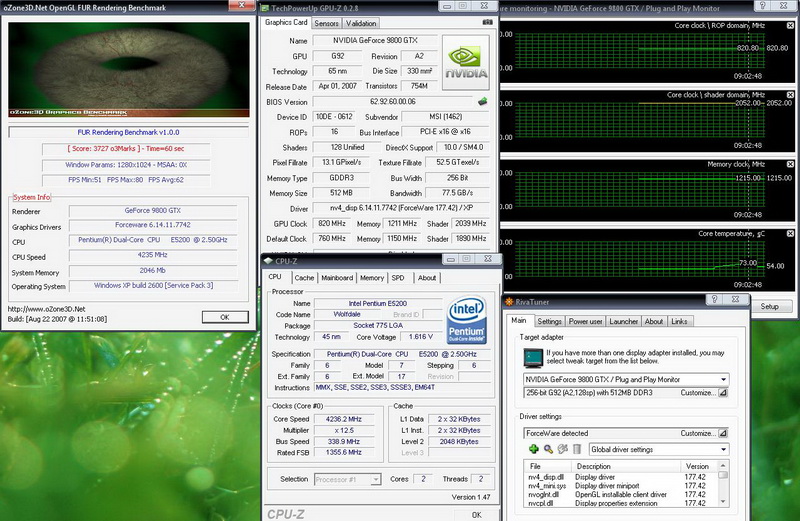Click the GPU Clock 820 MHz field
Viewport: 800px width, 521px height.
click(332, 224)
